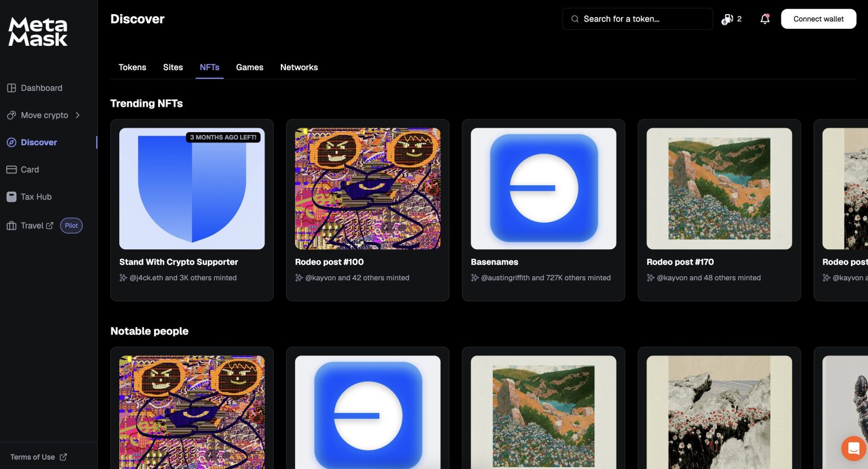
Task: Click the Rodeo post #170 title
Action: [680, 262]
